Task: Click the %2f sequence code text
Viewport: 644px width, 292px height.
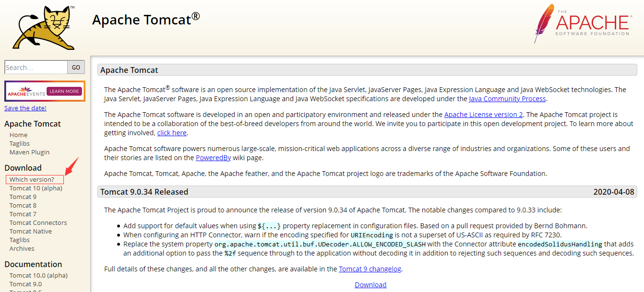Action: 230,253
